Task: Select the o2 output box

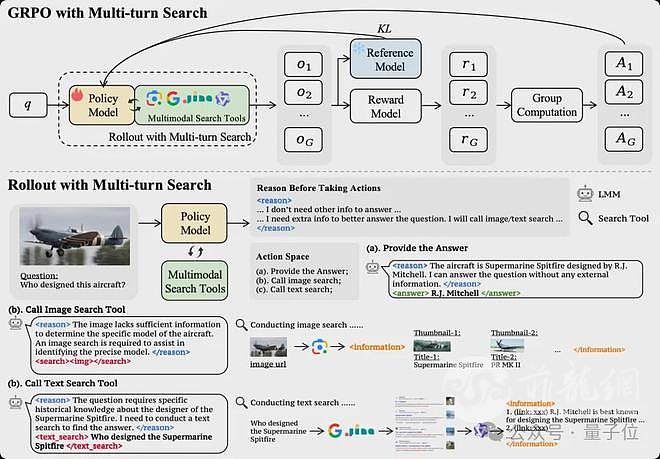Action: (303, 92)
